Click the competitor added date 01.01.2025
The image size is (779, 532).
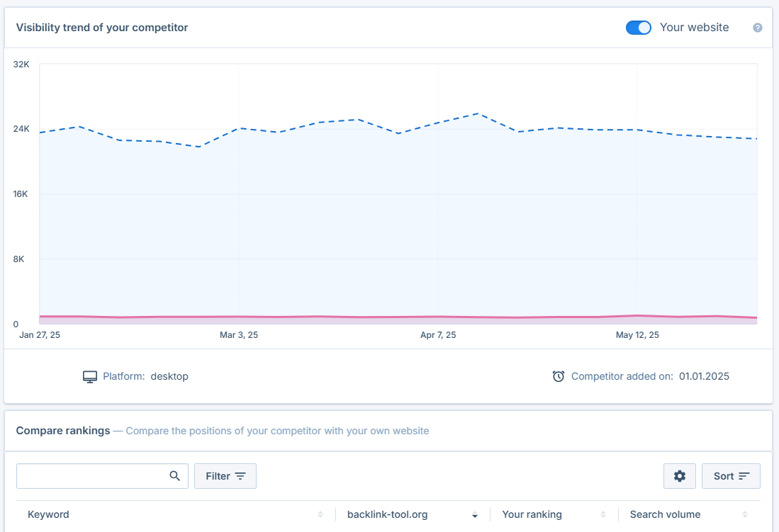click(x=704, y=376)
